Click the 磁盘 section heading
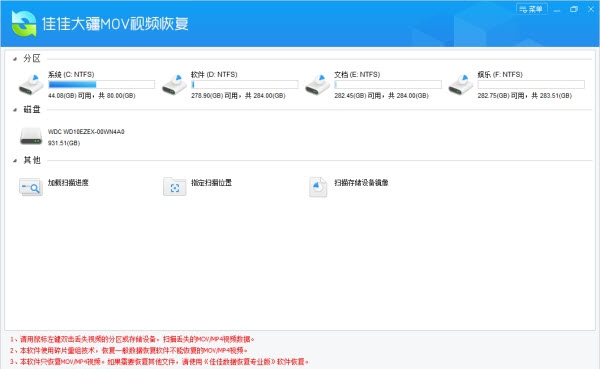Screen dimensions: 600x369 coord(32,109)
